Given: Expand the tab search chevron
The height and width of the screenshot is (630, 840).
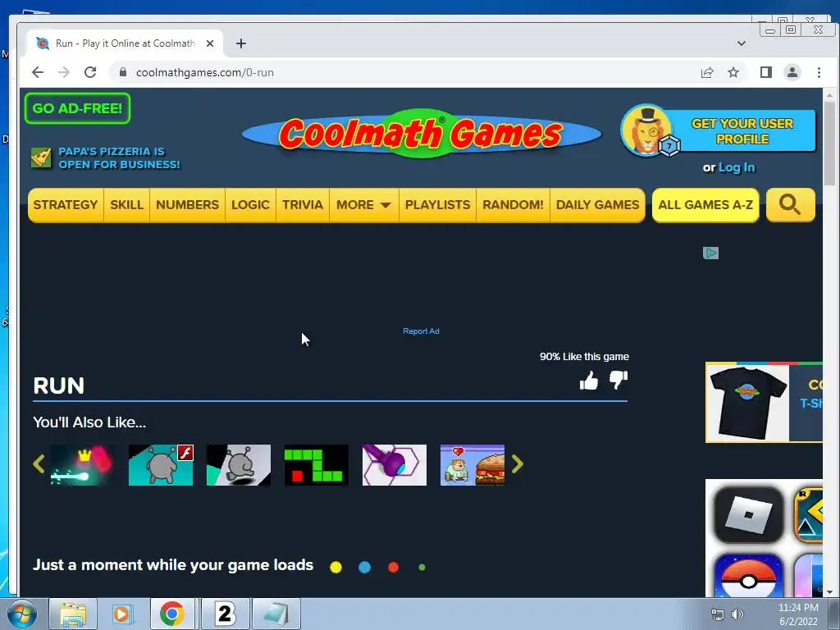Looking at the screenshot, I should point(742,43).
